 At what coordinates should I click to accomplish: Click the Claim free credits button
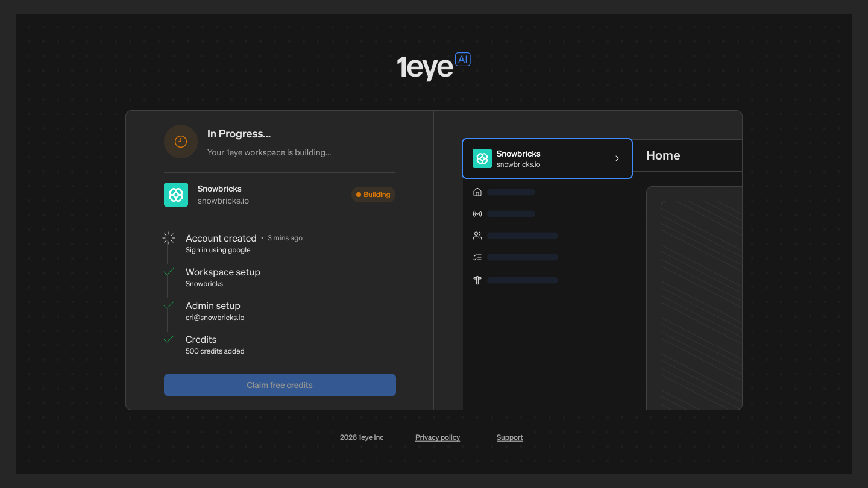click(280, 385)
